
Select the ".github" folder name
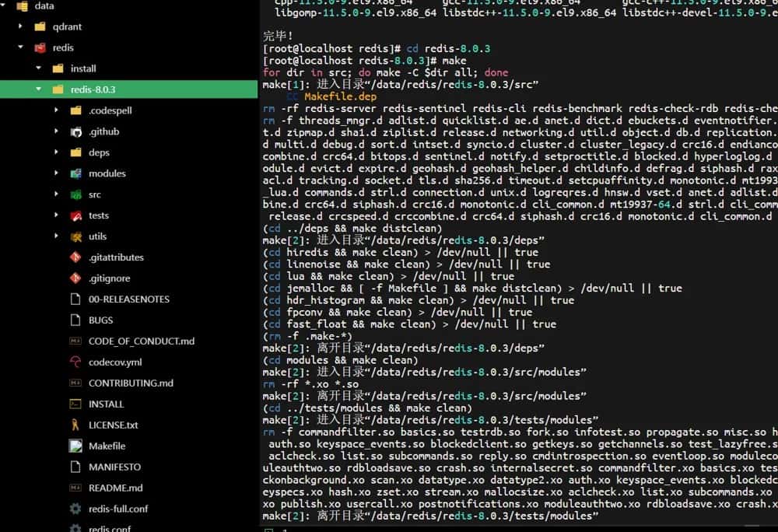coord(103,132)
